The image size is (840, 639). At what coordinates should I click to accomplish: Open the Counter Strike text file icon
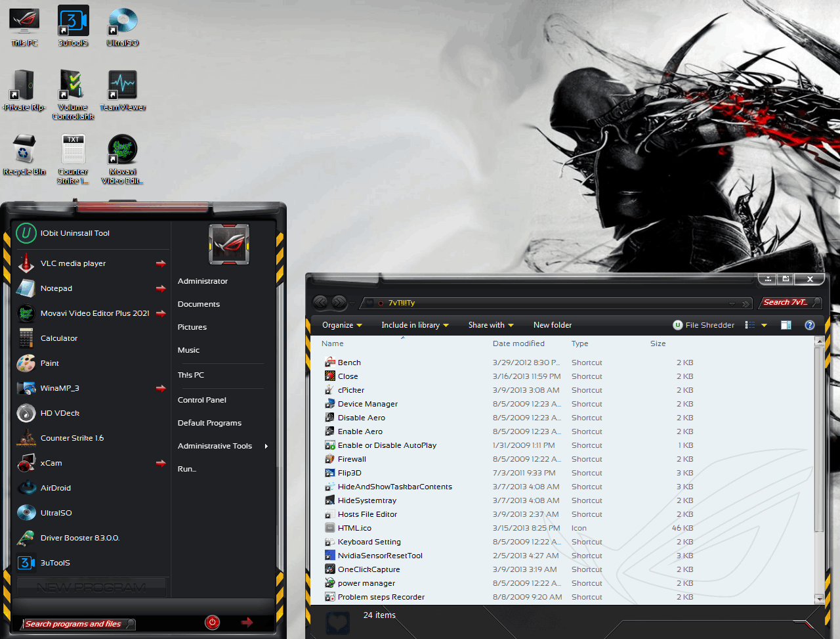(73, 159)
